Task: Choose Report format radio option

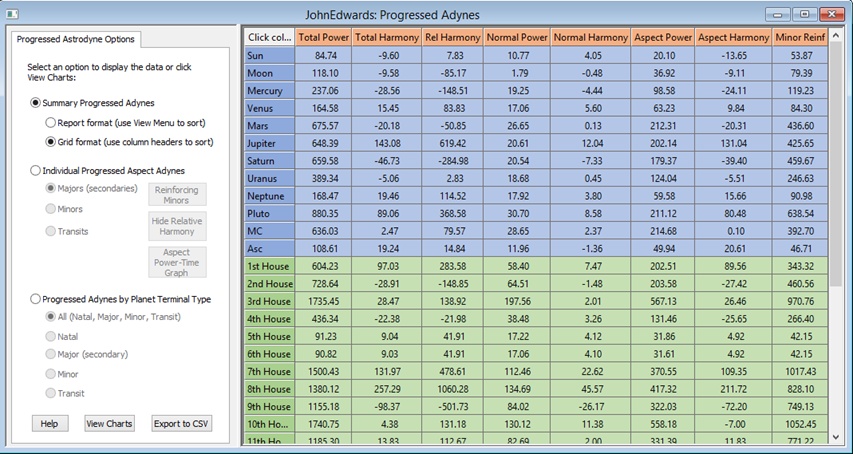Action: point(52,122)
